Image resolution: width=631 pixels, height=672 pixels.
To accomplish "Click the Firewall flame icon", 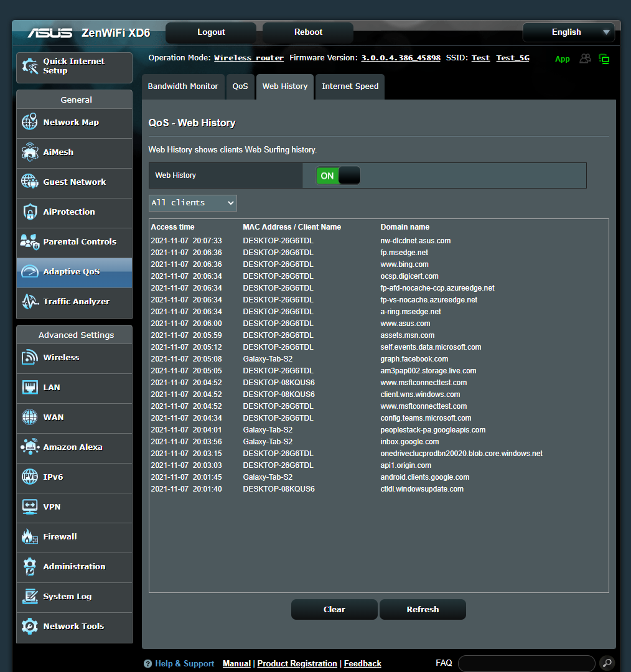I will [x=30, y=536].
